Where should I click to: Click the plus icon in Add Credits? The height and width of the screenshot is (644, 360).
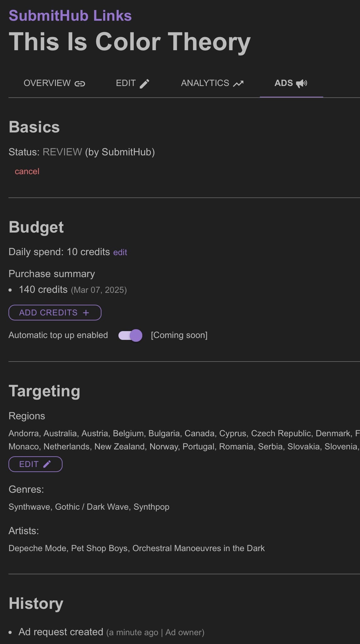(86, 313)
